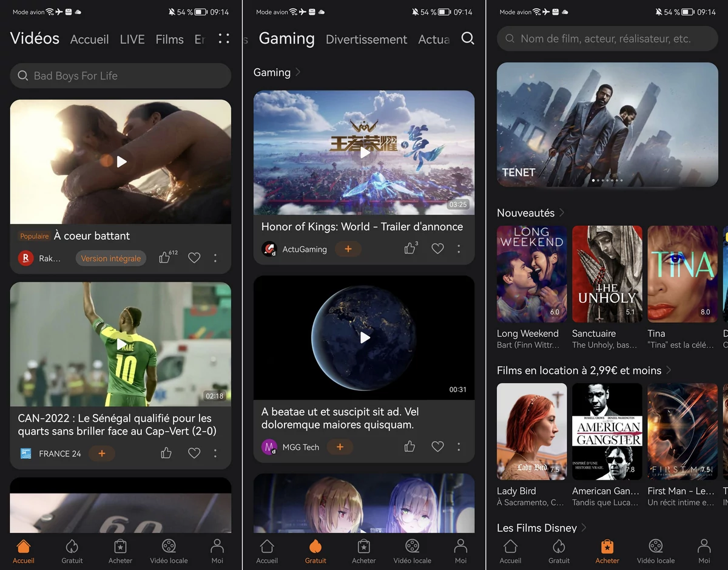Go to Accueil in middle screen's bottom bar
This screenshot has height=570, width=728.
(x=267, y=551)
